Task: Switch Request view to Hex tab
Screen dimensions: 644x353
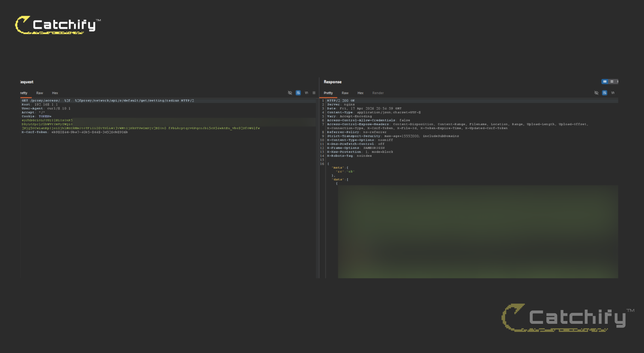Action: point(55,93)
